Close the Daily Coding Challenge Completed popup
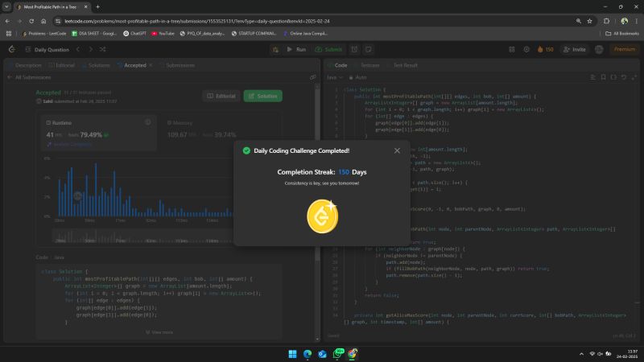Viewport: 644px width, 362px height. (397, 150)
